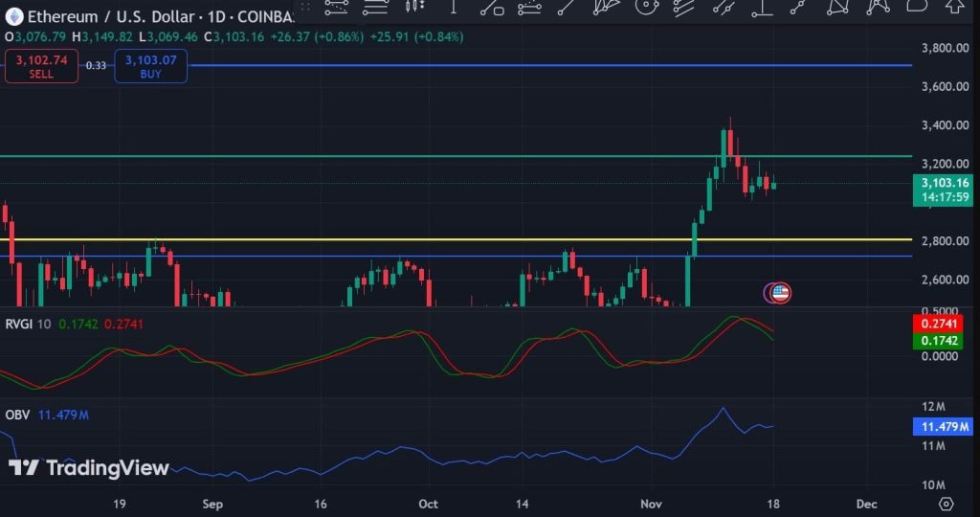The height and width of the screenshot is (517, 980).
Task: Click the blue BUY 3,103.07 button
Action: tap(150, 66)
